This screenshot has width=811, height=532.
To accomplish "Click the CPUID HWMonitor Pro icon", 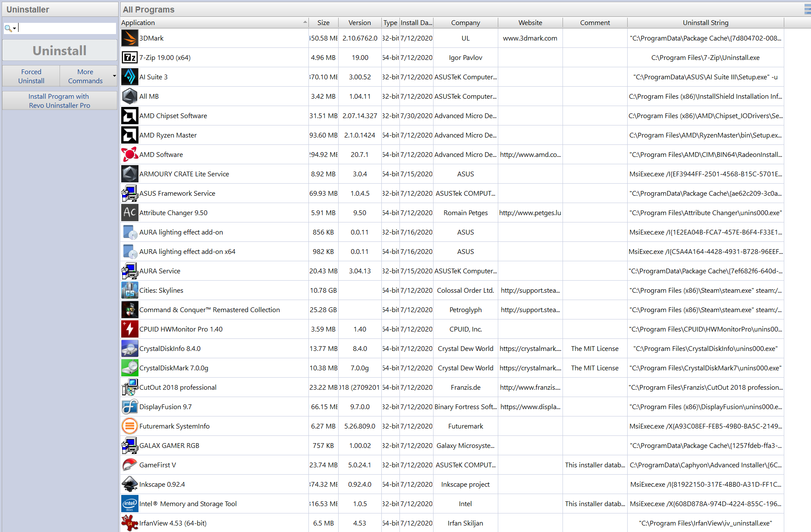I will click(129, 329).
